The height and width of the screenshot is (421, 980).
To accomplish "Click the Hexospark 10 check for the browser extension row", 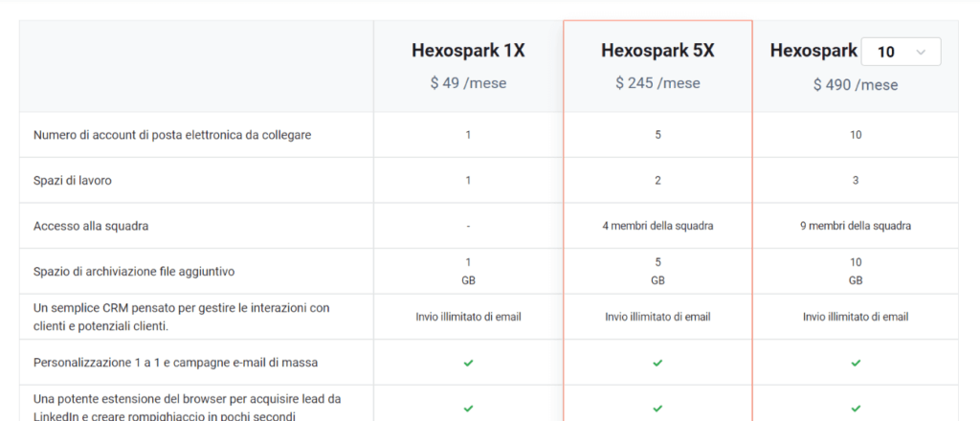I will pyautogui.click(x=856, y=409).
